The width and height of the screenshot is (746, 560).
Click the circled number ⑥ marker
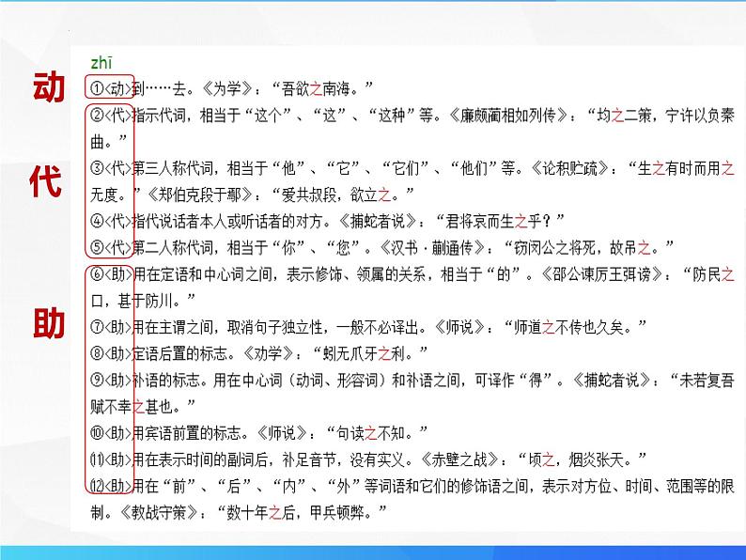[95, 275]
